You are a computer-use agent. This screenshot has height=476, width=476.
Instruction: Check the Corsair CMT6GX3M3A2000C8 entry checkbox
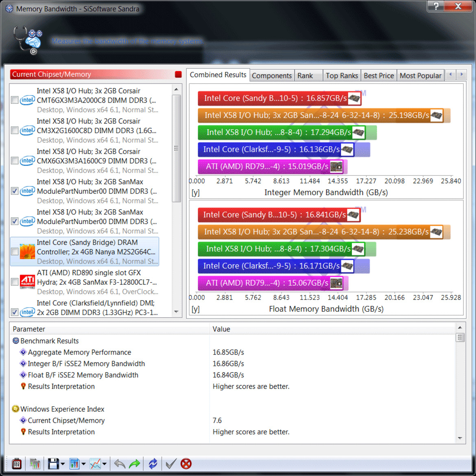coord(14,100)
